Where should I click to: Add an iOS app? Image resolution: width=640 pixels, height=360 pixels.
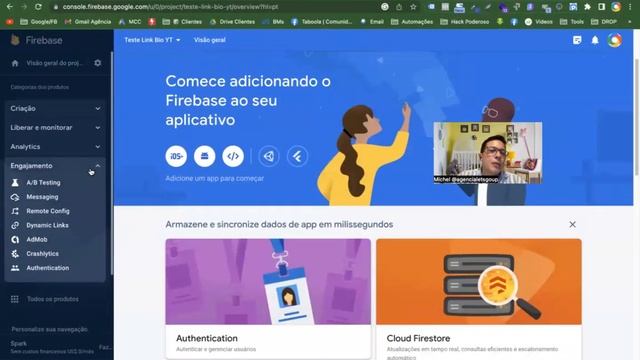176,156
